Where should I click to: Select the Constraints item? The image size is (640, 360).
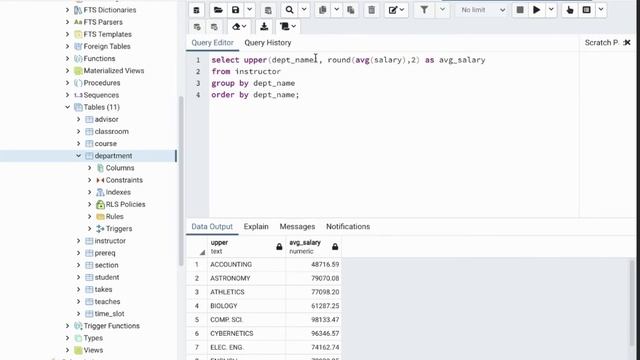[x=124, y=180]
